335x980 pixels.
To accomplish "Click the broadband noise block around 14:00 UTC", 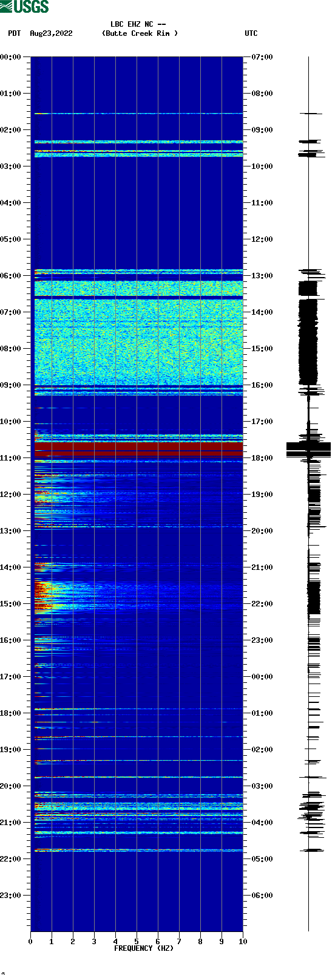I will pos(138,341).
